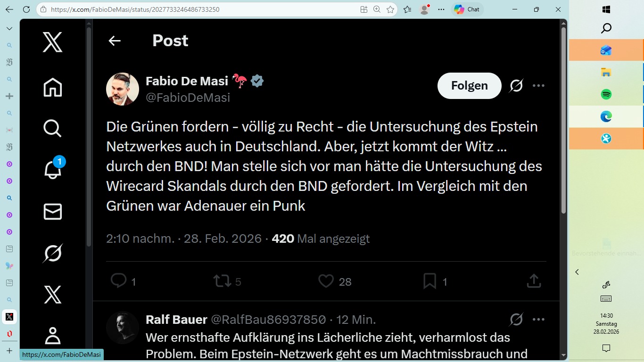
Task: Open your Profile from the sidebar
Action: (52, 336)
